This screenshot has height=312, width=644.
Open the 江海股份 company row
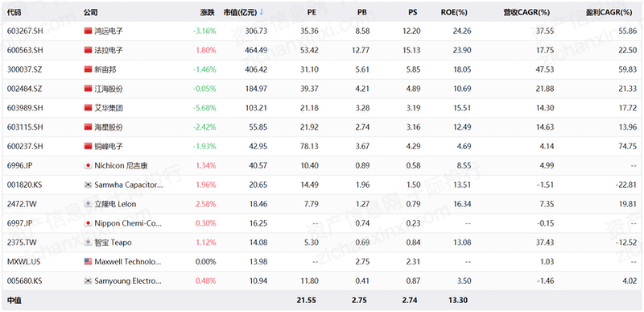coord(322,89)
